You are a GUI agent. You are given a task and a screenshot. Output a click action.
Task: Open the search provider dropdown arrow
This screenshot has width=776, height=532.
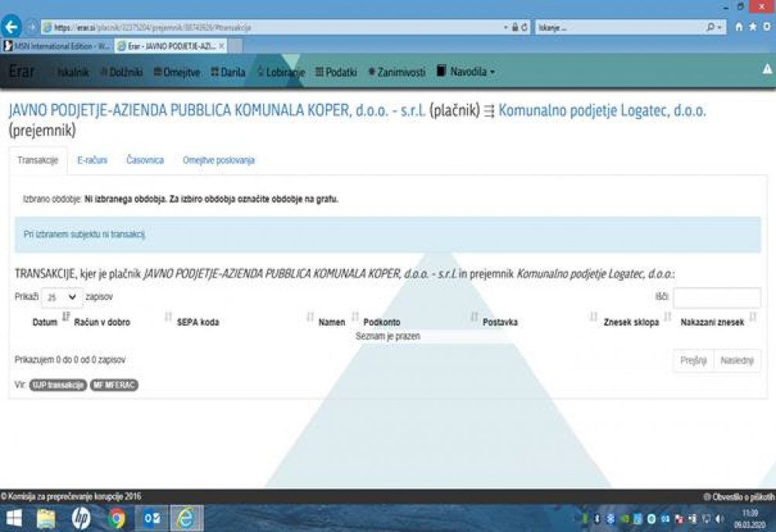click(x=720, y=27)
